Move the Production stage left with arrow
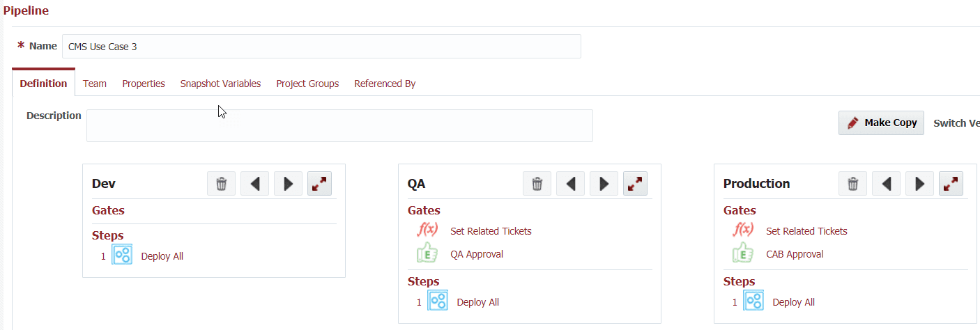Image resolution: width=980 pixels, height=330 pixels. tap(886, 184)
